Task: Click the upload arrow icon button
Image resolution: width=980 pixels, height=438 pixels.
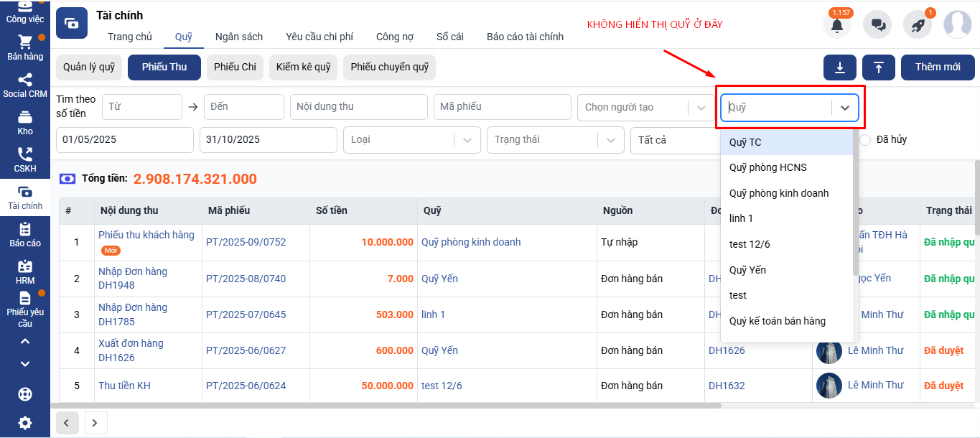Action: 879,67
